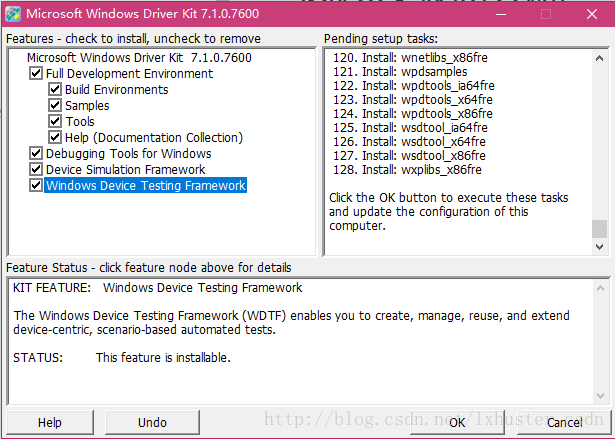Click task '123. Install: wpdtools_x64fre'

(x=413, y=100)
